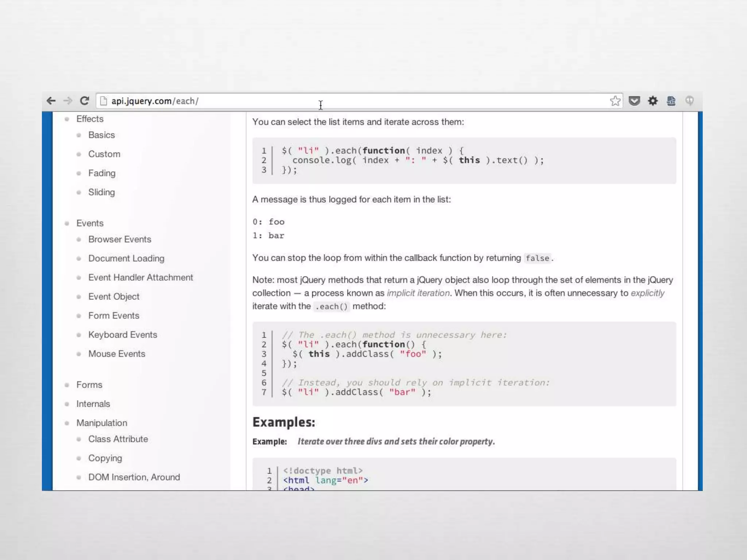747x560 pixels.
Task: Open the gear extension icon
Action: [653, 101]
